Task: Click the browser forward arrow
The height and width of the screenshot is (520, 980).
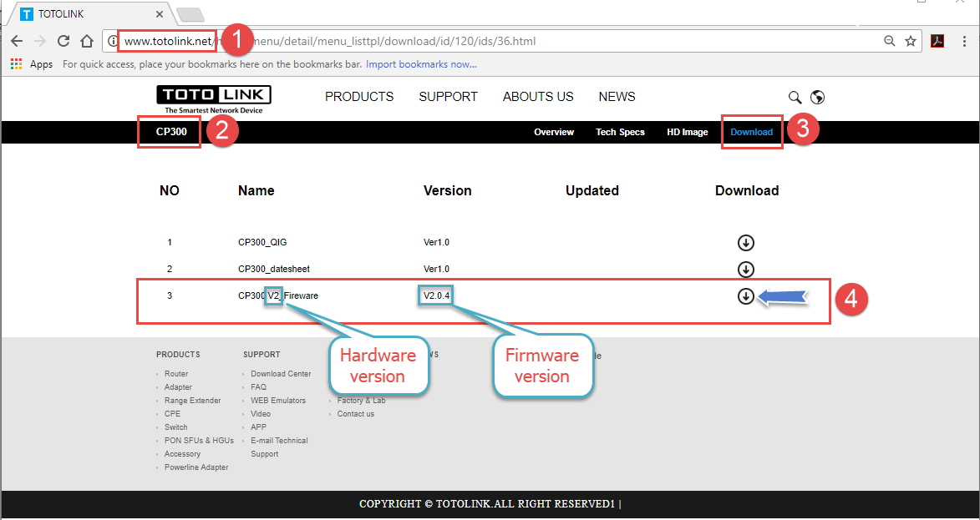Action: click(x=40, y=42)
